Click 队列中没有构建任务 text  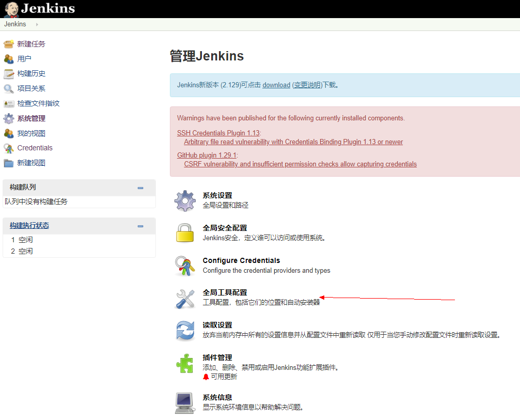[36, 201]
